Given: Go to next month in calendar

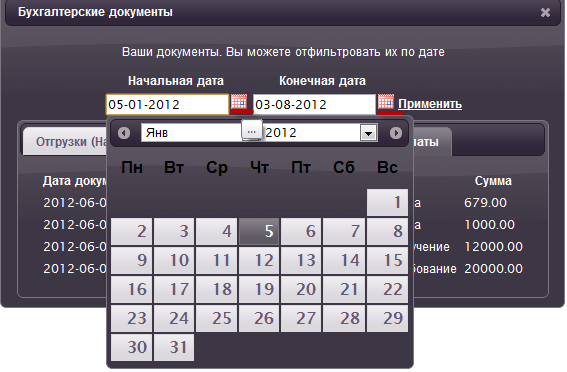Looking at the screenshot, I should tap(396, 133).
